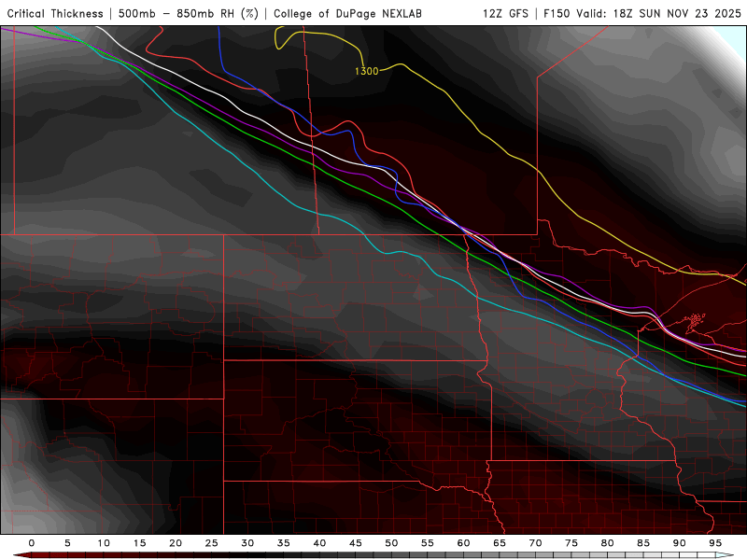Click the 80 value on the color scale

click(x=607, y=543)
